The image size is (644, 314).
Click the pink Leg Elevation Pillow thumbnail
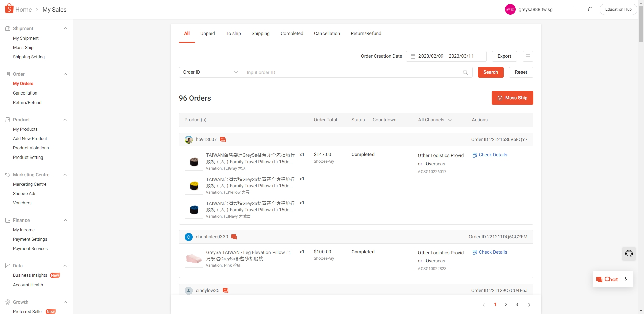click(x=194, y=258)
